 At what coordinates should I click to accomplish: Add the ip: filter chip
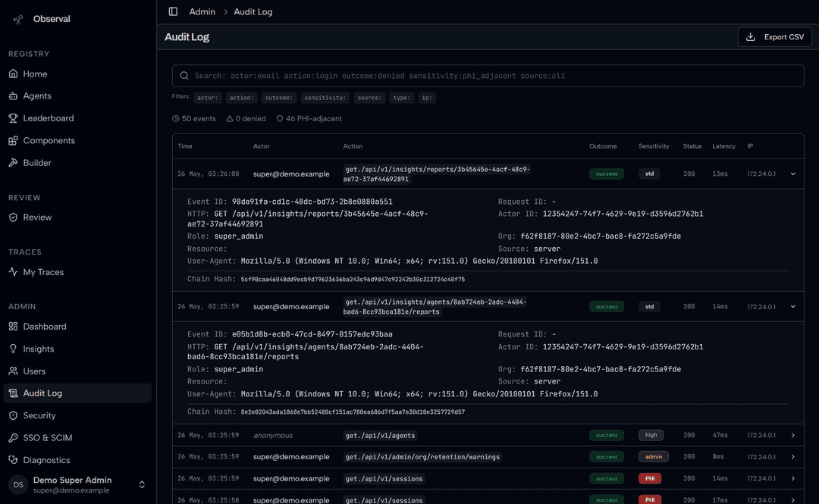(x=427, y=98)
